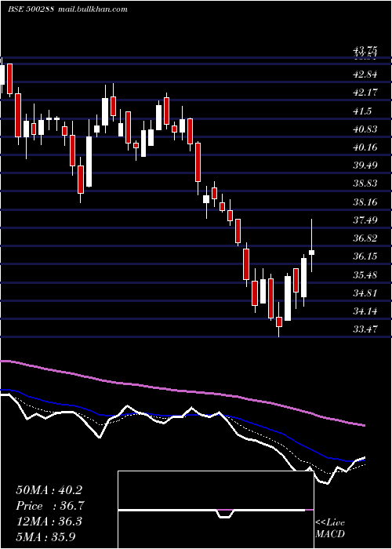This screenshot has height=549, width=392.
Task: Click the MACD inset chart panel
Action: tap(216, 510)
